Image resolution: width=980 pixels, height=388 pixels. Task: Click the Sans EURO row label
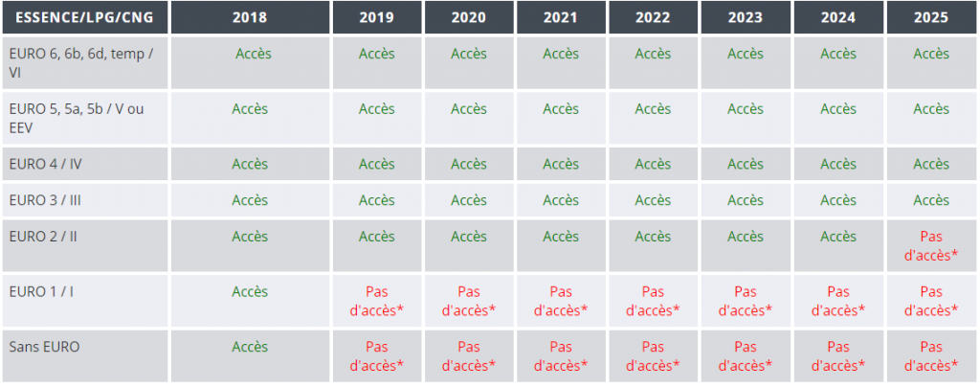(x=44, y=347)
